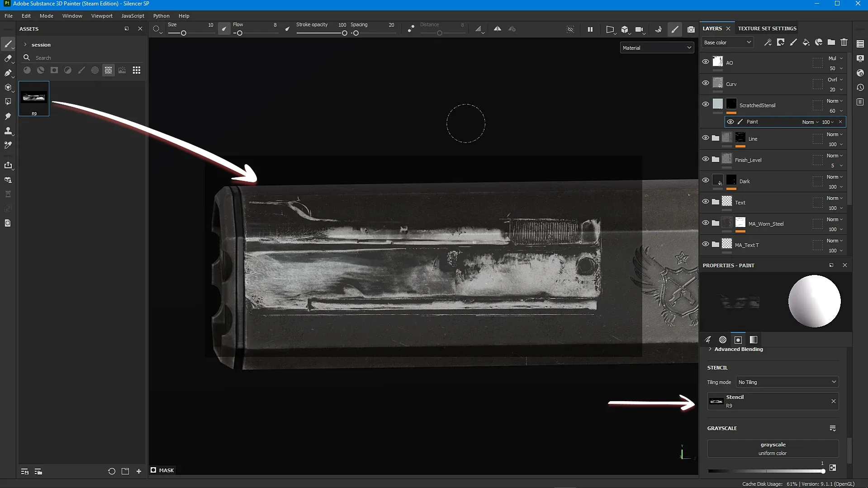This screenshot has width=868, height=488.
Task: Open the Material viewport mode dropdown
Action: 657,48
